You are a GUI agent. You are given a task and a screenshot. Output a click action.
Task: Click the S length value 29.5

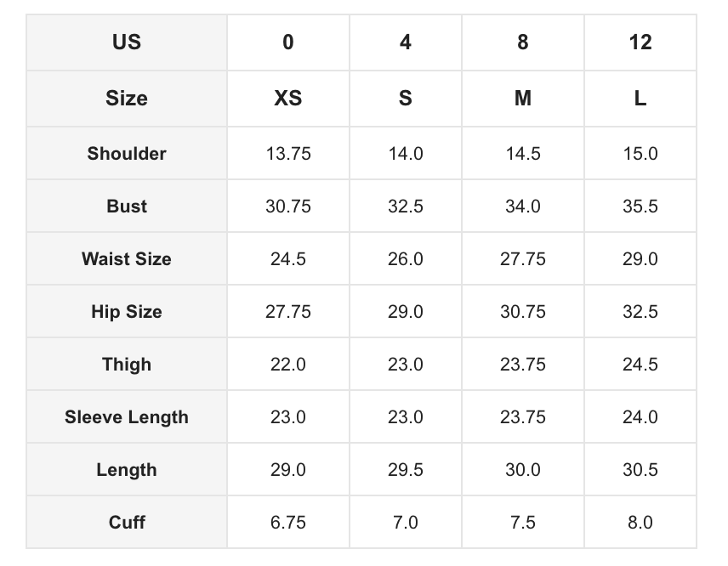(x=406, y=470)
